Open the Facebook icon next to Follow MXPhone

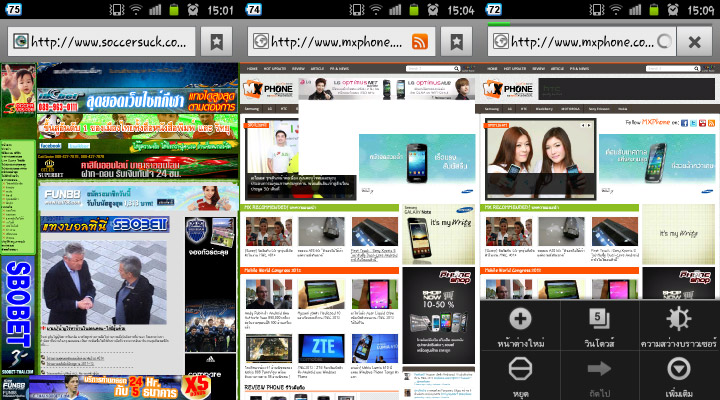[x=684, y=123]
